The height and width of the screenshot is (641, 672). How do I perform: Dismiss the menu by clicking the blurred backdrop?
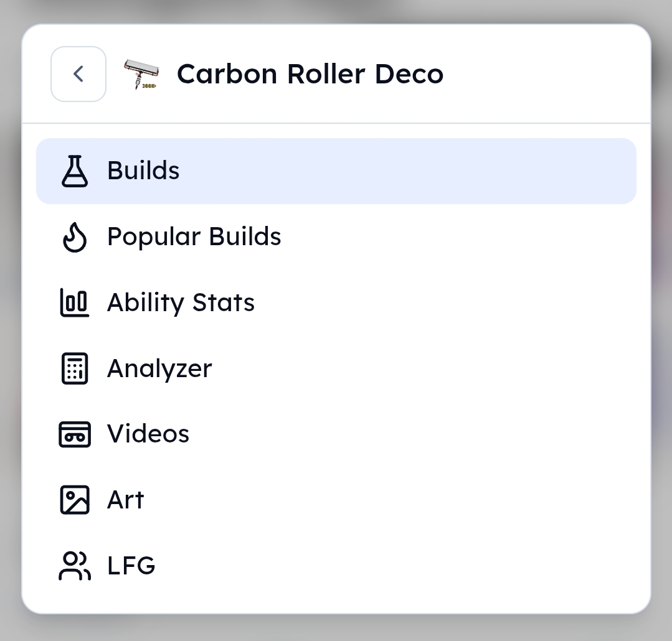pyautogui.click(x=336, y=629)
